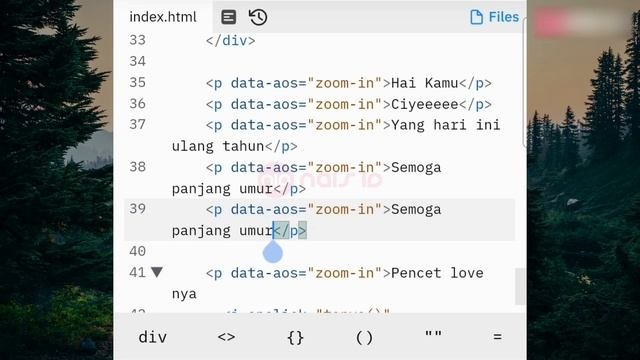
Task: Place cursor in the "Hai Kamu" text
Action: pyautogui.click(x=424, y=83)
